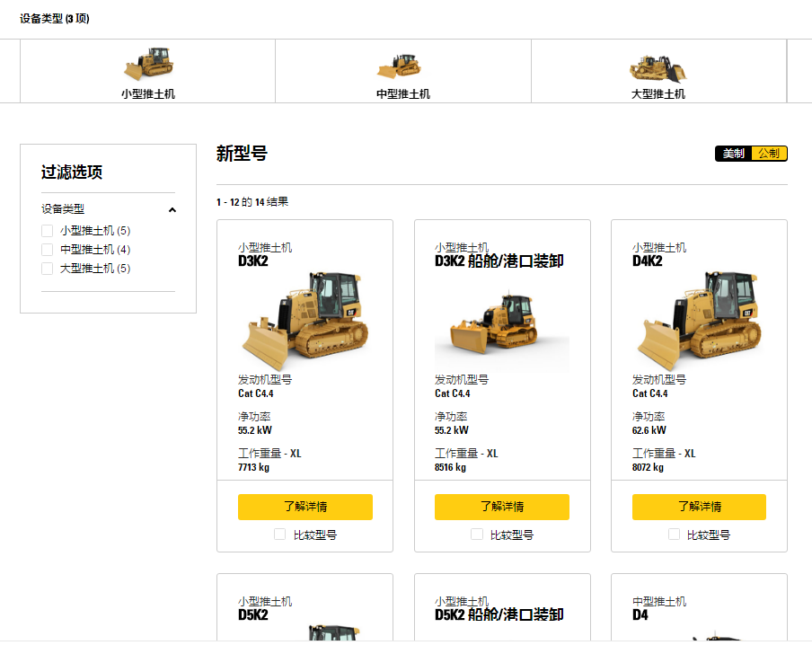Check the 小型推土机 filter checkbox
Screen dimensions: 812x645
pos(48,231)
